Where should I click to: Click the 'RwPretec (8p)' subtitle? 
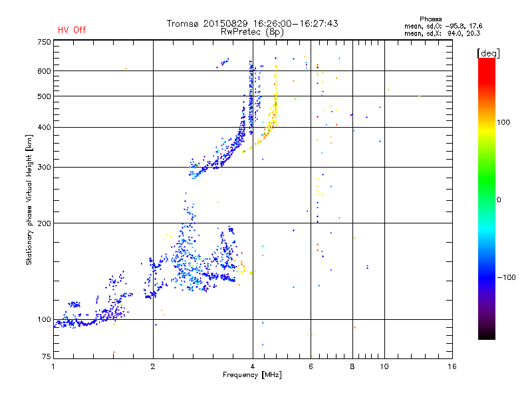point(252,32)
